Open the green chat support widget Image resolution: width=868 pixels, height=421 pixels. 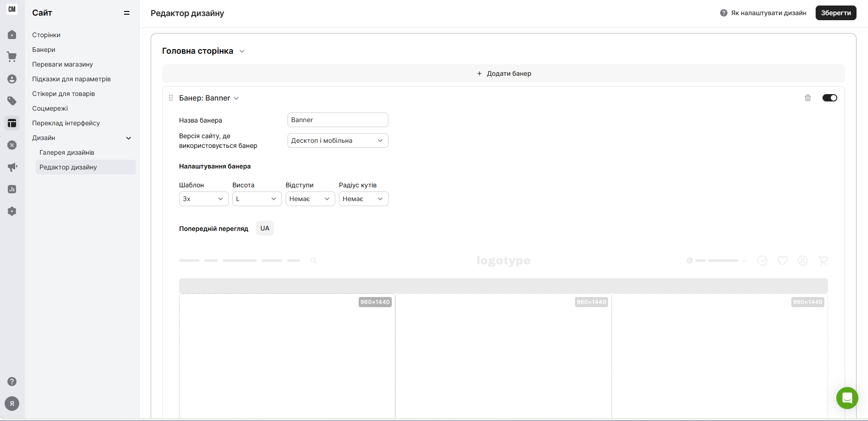847,398
